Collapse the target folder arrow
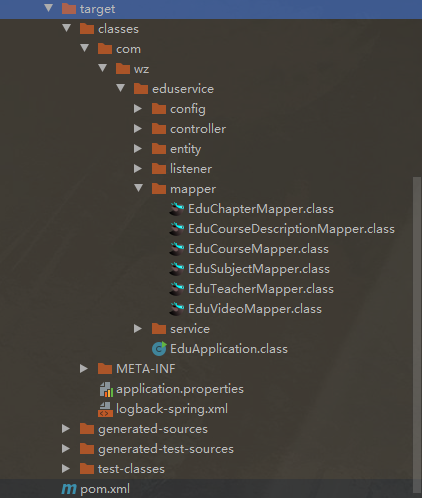 [x=49, y=8]
